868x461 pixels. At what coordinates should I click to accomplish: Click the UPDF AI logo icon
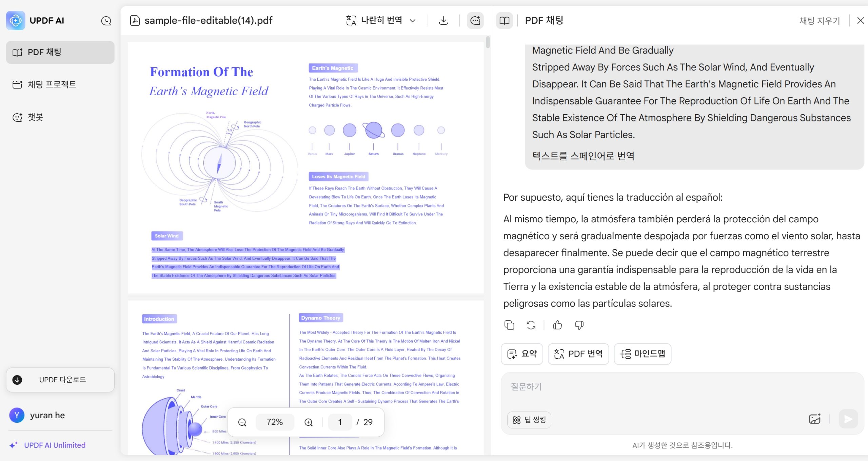(x=16, y=20)
